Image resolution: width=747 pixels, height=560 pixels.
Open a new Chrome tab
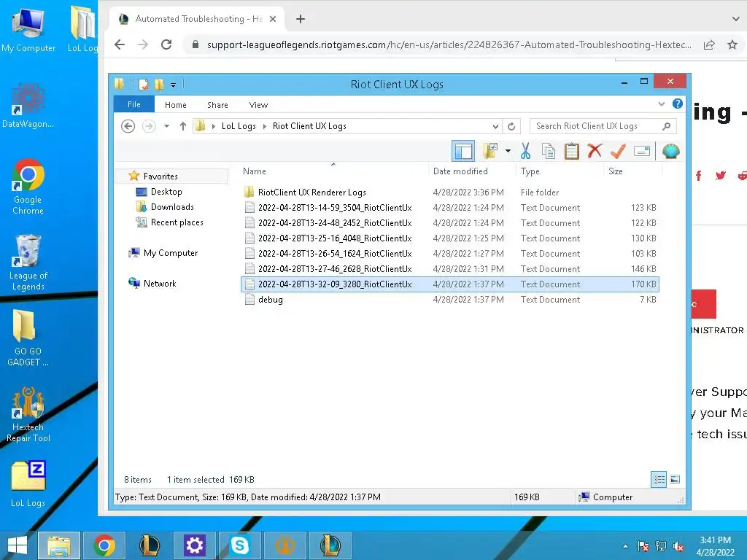click(x=300, y=19)
